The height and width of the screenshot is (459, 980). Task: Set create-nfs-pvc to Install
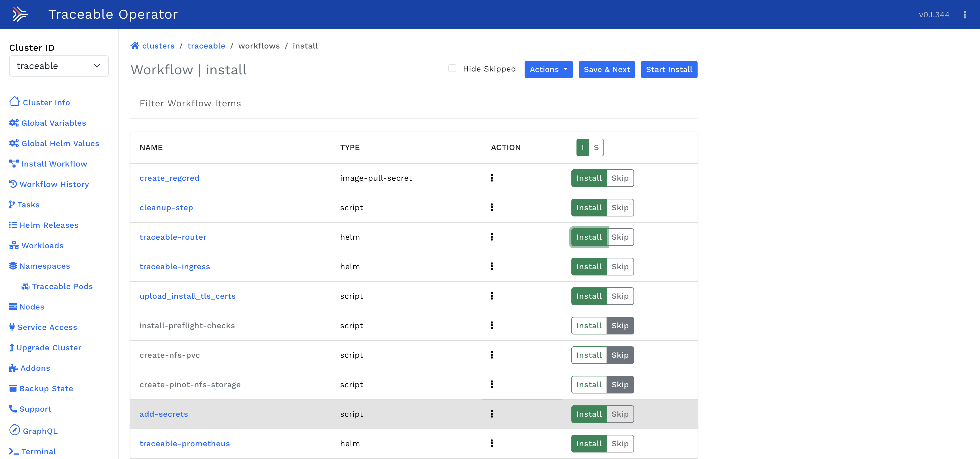coord(588,355)
